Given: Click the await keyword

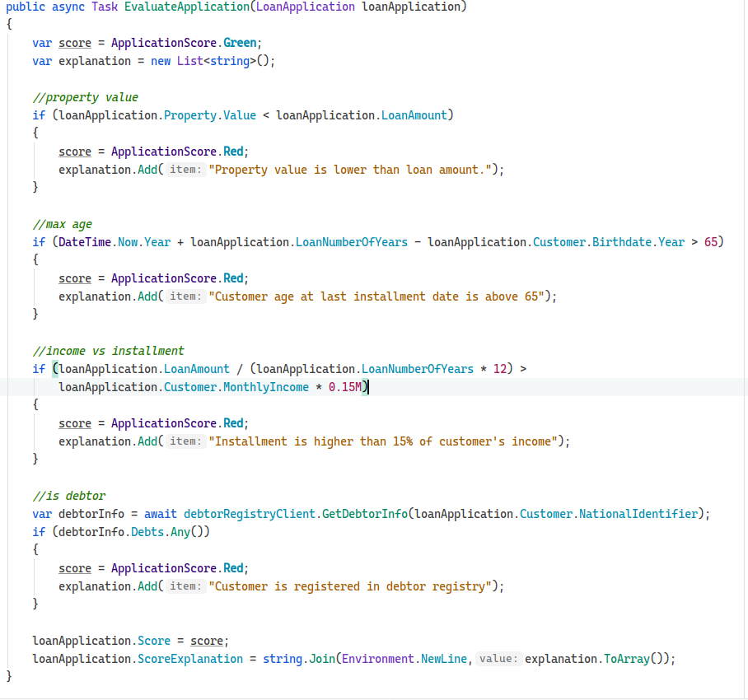Looking at the screenshot, I should click(160, 514).
